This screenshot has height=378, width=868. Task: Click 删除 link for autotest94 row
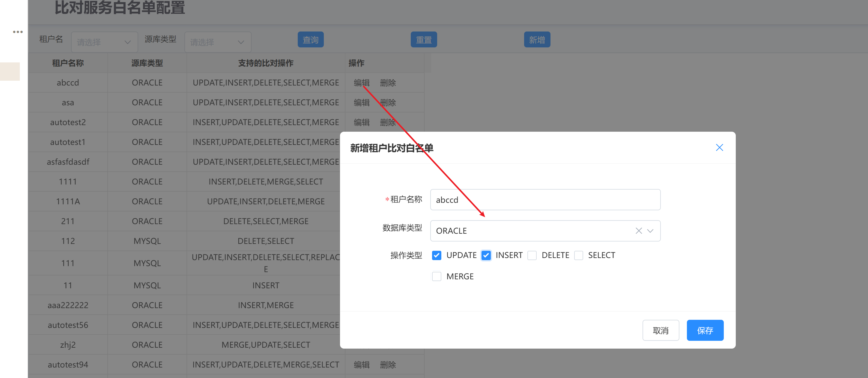[387, 364]
